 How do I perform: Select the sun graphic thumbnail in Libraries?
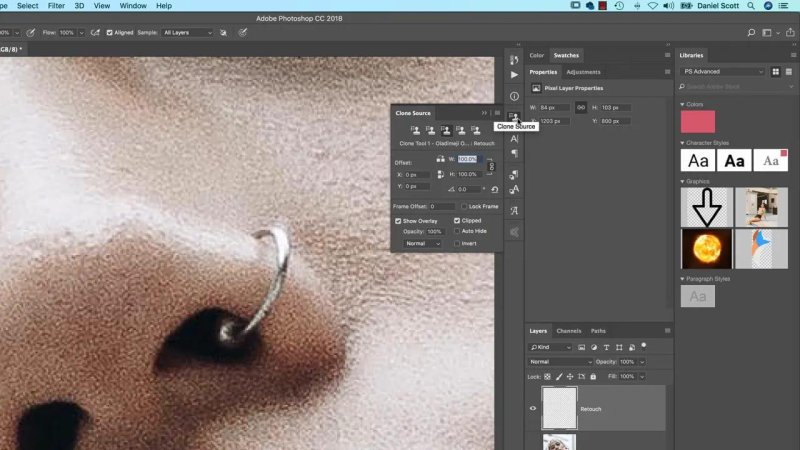(706, 249)
